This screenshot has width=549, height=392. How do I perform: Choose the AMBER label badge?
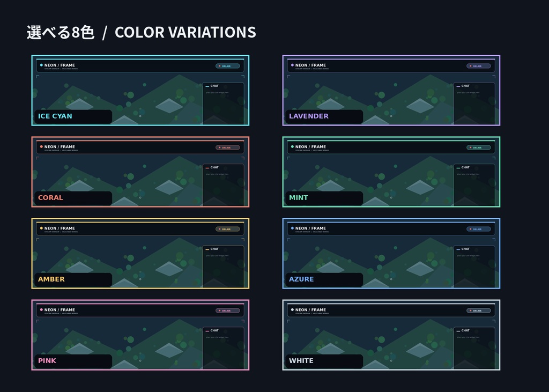73,279
